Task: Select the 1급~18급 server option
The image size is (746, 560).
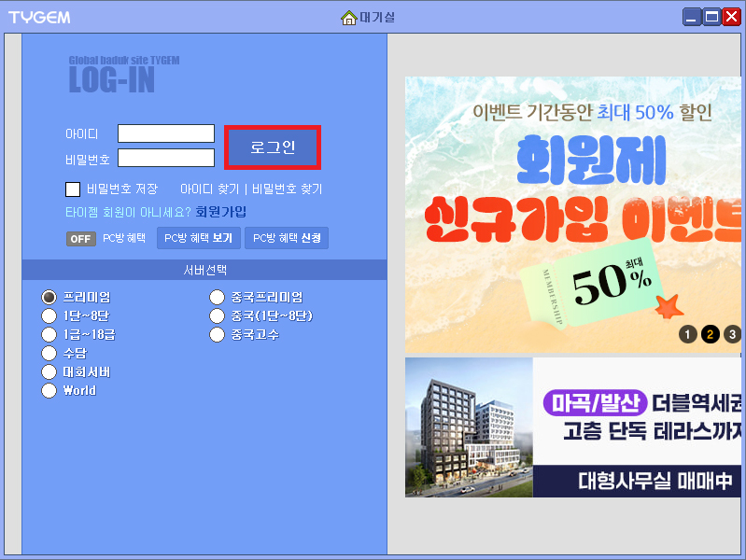Action: point(49,334)
